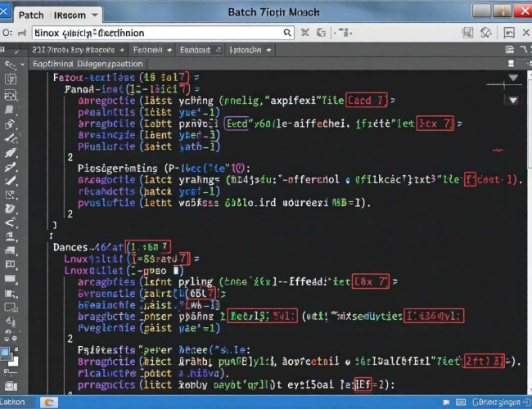The width and height of the screenshot is (532, 409).
Task: Click the orange C icon in the taskbar
Action: [49, 402]
